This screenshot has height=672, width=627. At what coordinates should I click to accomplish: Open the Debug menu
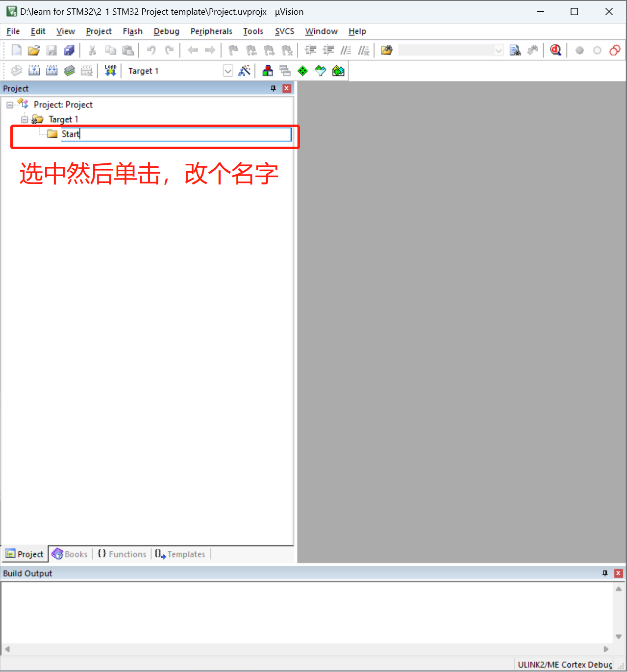pyautogui.click(x=166, y=31)
